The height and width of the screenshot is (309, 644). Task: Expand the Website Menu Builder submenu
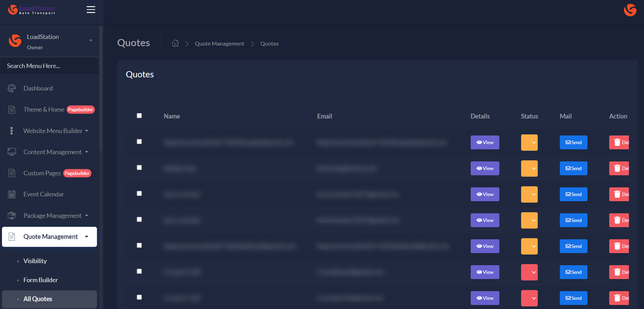point(56,131)
